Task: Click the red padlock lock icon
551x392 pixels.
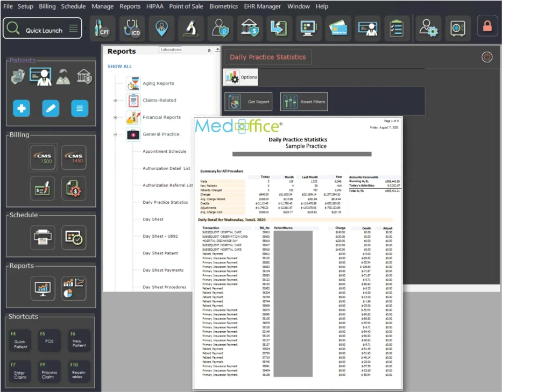Action: pos(488,26)
